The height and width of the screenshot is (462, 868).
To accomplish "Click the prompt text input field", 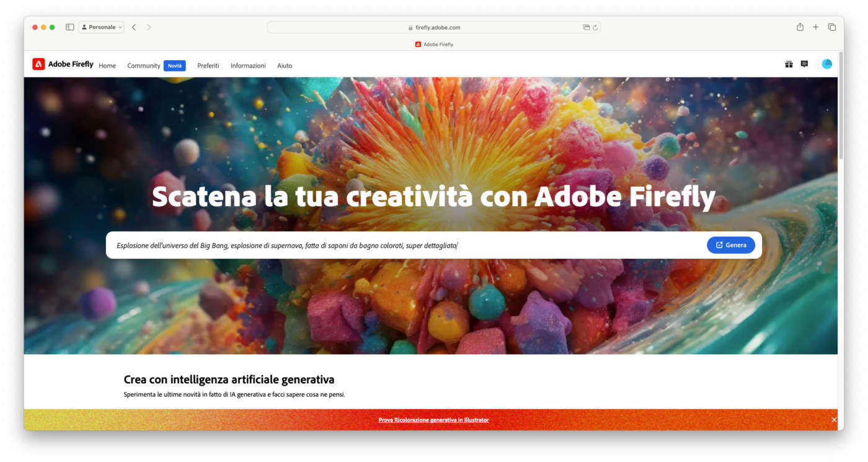I will click(x=406, y=246).
